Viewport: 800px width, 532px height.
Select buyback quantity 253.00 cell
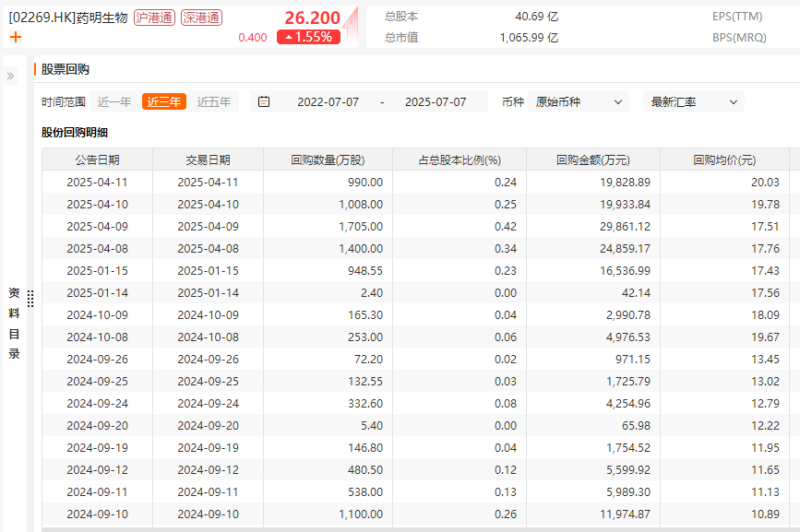pos(328,337)
